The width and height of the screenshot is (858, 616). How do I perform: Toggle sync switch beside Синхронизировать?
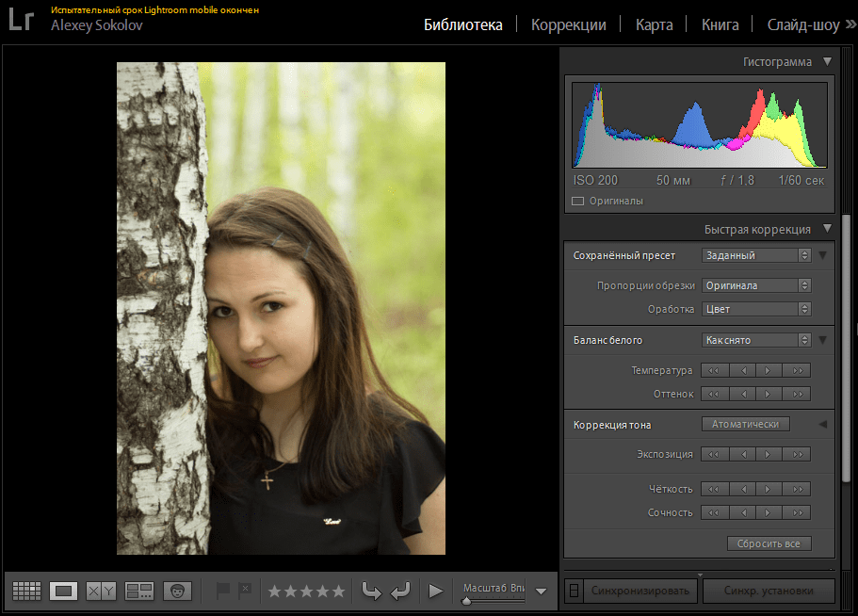coord(573,591)
